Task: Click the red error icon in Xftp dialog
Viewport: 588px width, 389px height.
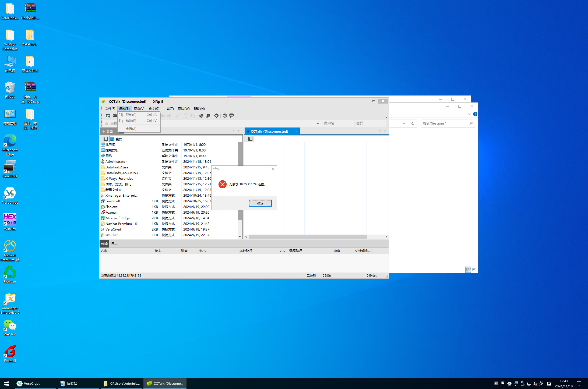Action: coord(223,184)
